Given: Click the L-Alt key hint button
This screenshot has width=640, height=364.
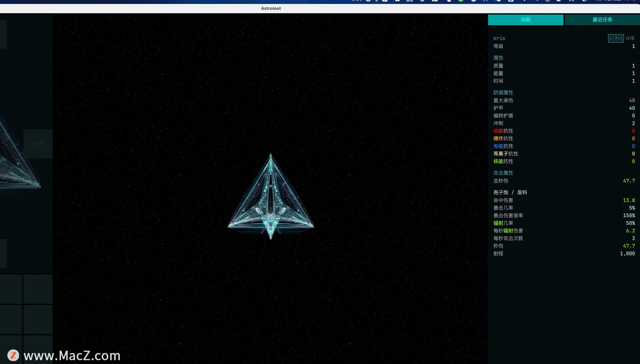Looking at the screenshot, I should click(x=616, y=38).
